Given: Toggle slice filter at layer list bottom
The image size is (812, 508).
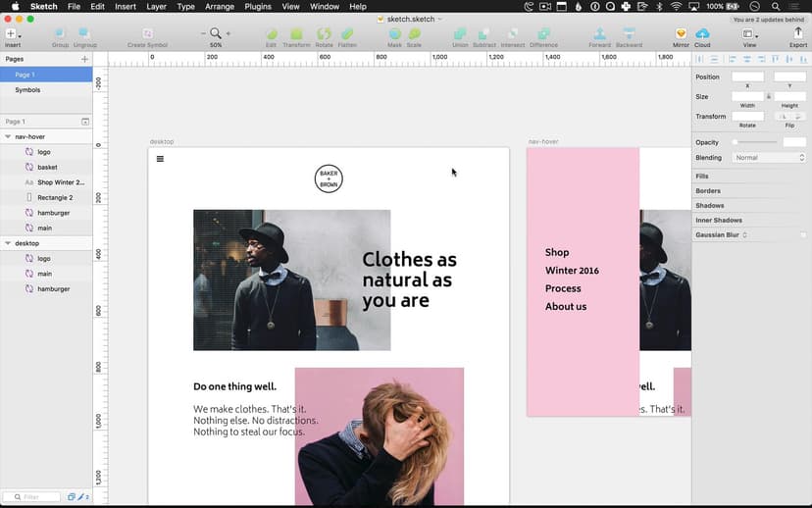Looking at the screenshot, I should tap(82, 497).
